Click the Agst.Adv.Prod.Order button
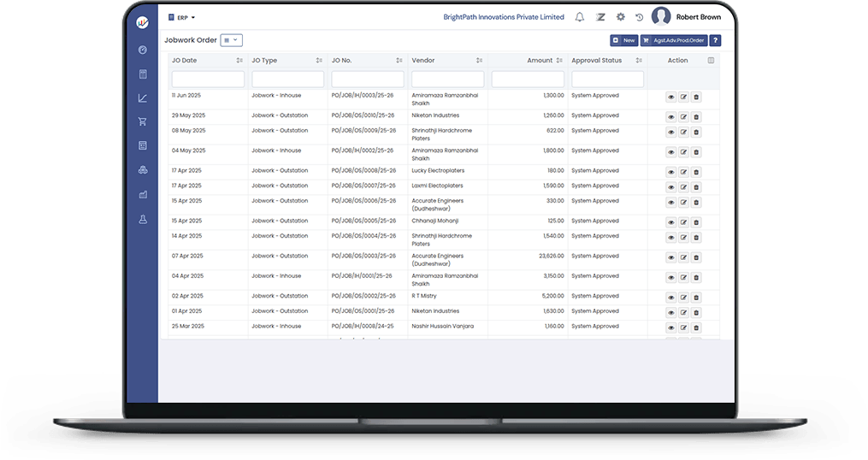The width and height of the screenshot is (868, 460). (x=674, y=40)
